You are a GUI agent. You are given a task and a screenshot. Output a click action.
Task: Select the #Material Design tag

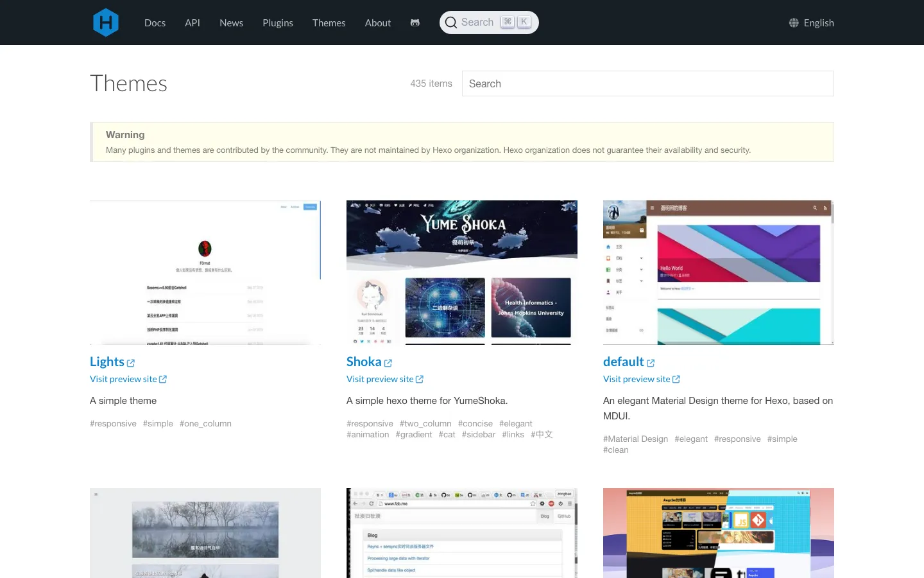click(x=635, y=439)
